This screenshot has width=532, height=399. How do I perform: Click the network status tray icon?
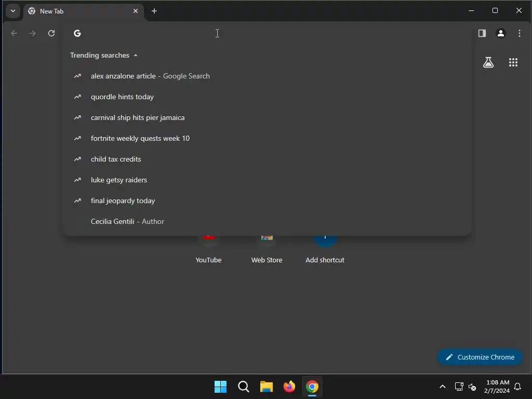(459, 387)
